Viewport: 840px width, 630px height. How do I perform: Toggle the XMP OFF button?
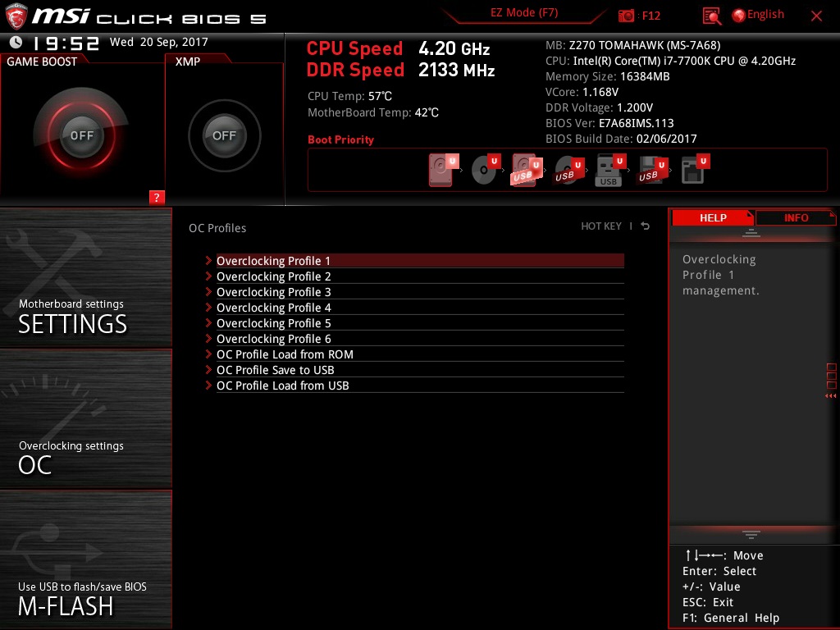pyautogui.click(x=225, y=135)
